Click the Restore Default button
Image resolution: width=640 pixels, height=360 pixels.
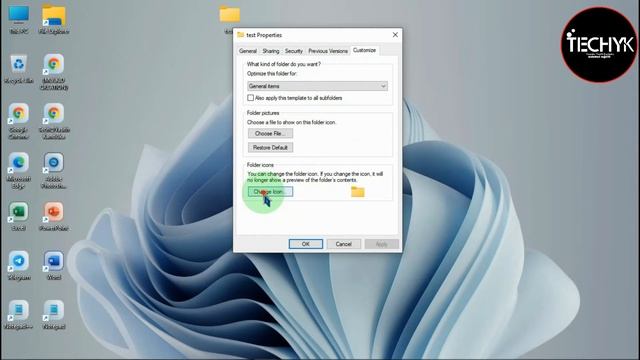[x=270, y=147]
